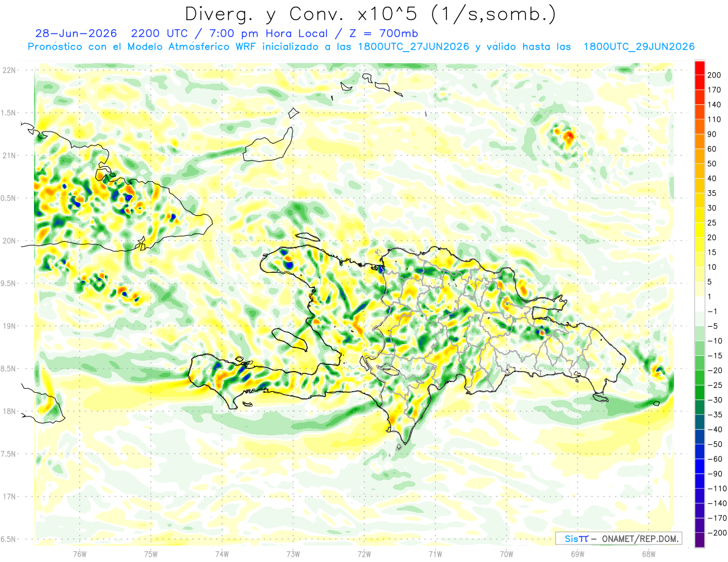Click the white swatch between 1 and -1
This screenshot has width=728, height=562.
(699, 304)
